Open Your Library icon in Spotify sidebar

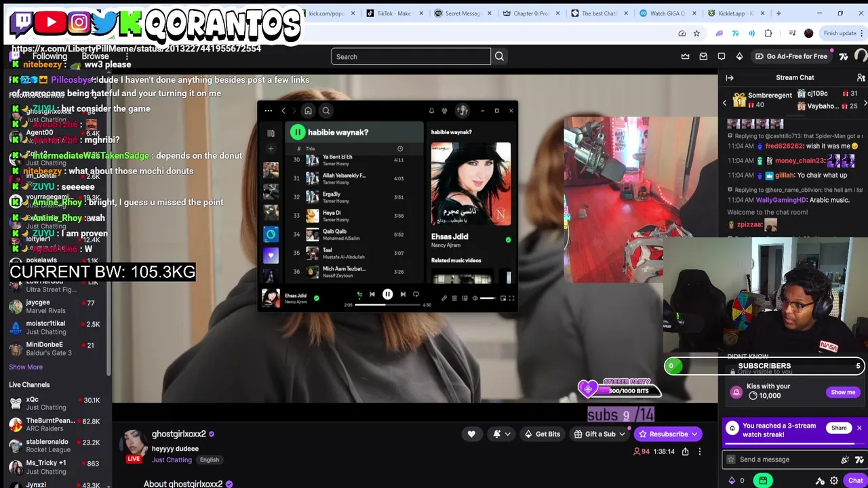[271, 134]
